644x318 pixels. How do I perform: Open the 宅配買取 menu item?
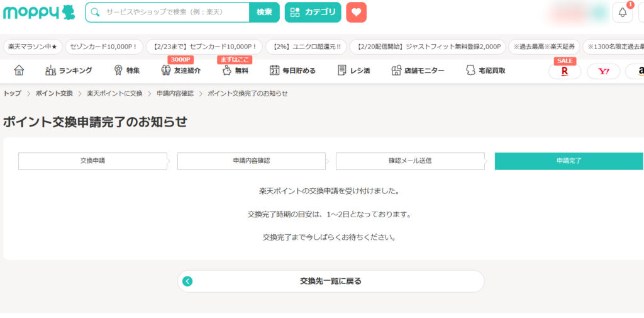click(486, 71)
